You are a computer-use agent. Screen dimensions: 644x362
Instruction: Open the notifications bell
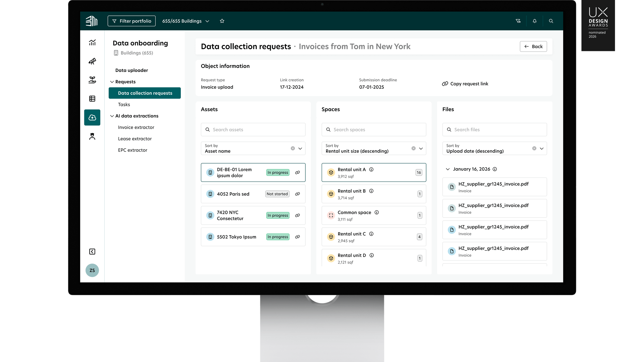click(x=535, y=21)
